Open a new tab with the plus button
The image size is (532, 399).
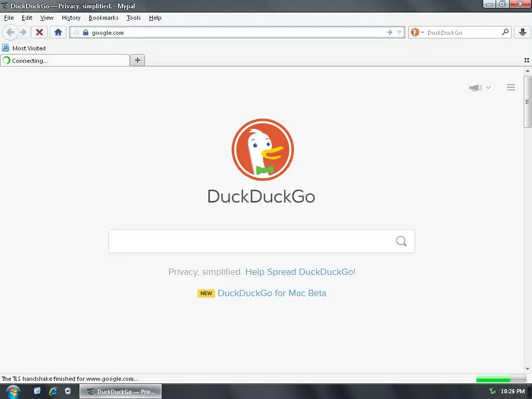[137, 60]
